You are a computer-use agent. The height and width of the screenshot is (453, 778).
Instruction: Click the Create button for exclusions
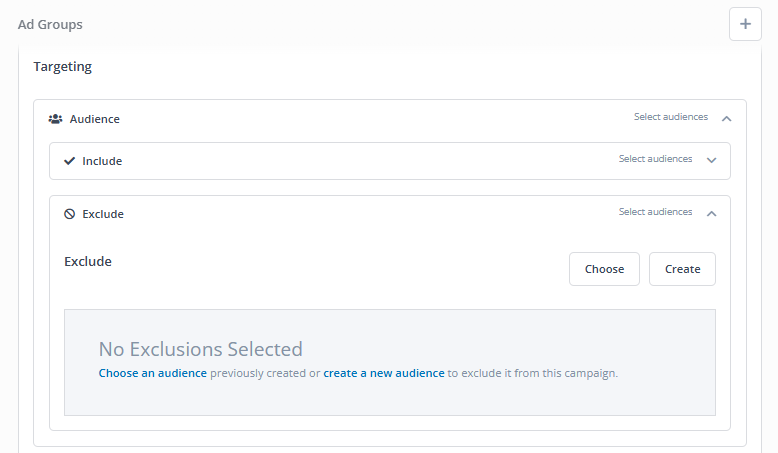[682, 269]
